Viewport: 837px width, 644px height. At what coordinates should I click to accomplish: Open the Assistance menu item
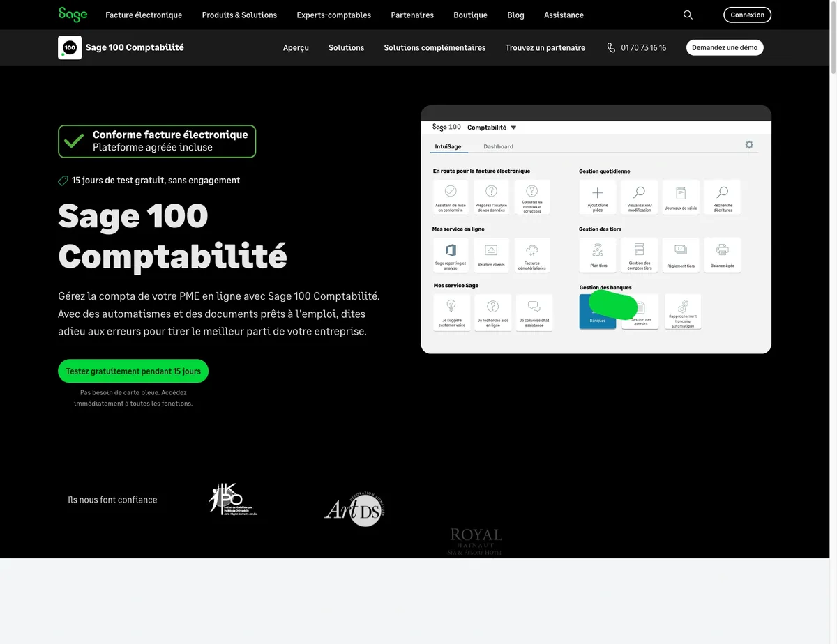point(564,15)
